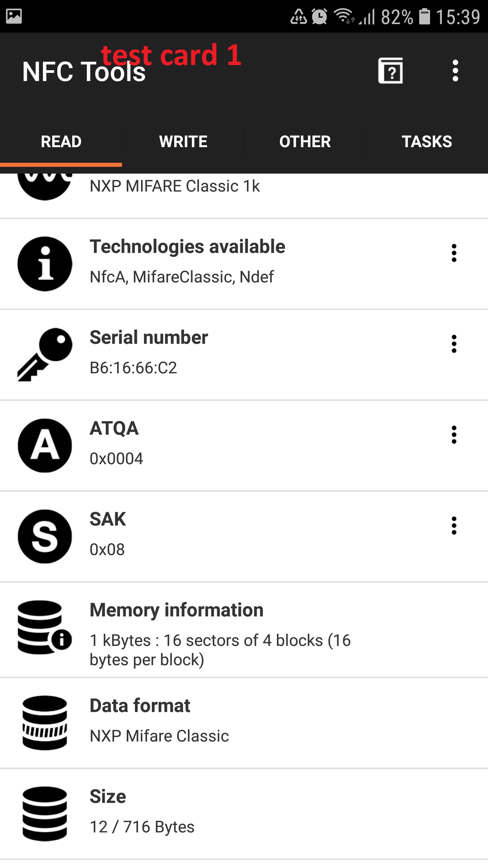Tap the Size storage icon
The height and width of the screenshot is (868, 488).
(x=45, y=814)
